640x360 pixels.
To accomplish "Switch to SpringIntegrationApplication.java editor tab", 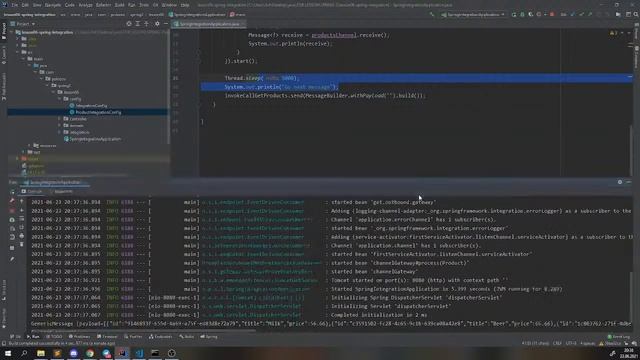I will point(209,24).
